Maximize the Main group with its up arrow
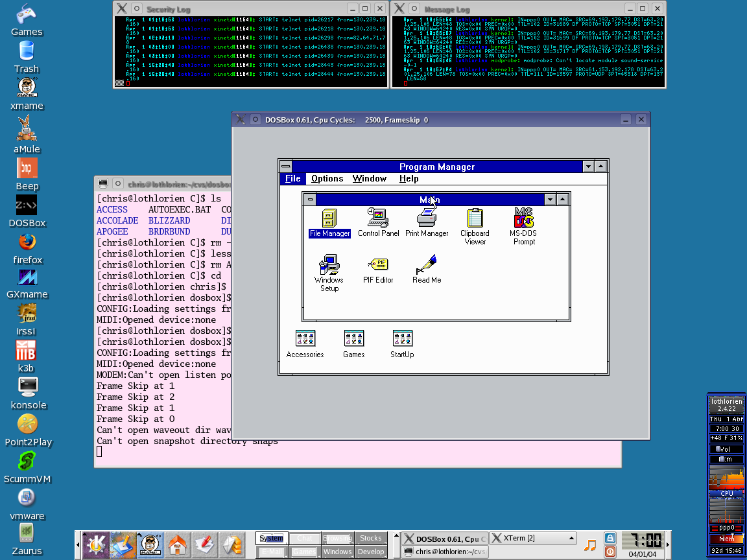Screen dimensions: 747x560 coord(563,200)
